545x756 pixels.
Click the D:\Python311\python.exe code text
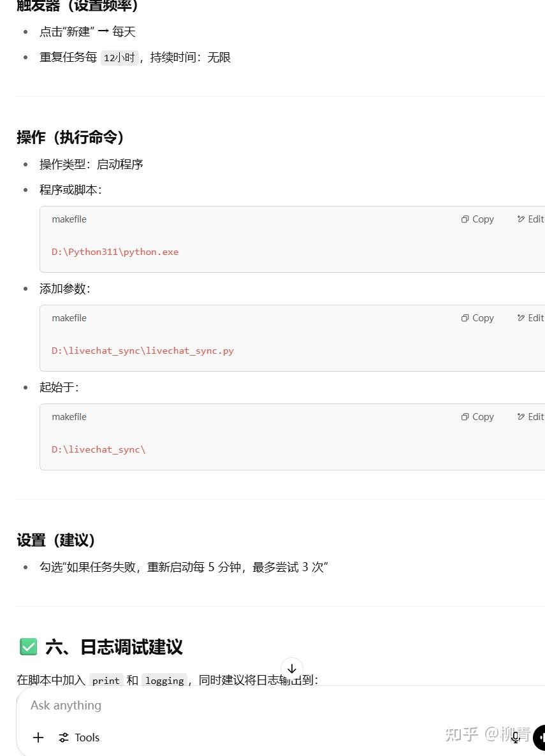click(115, 251)
